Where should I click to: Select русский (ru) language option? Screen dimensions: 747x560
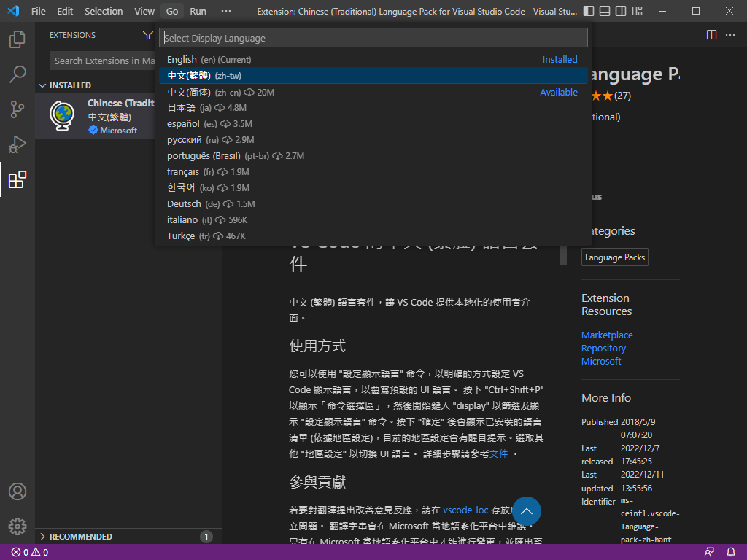pos(373,139)
